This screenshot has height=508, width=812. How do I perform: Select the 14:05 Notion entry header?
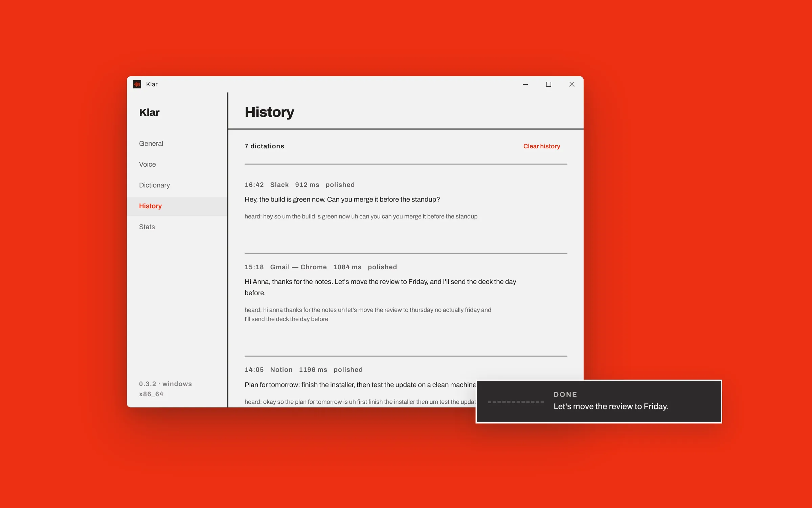(x=303, y=370)
